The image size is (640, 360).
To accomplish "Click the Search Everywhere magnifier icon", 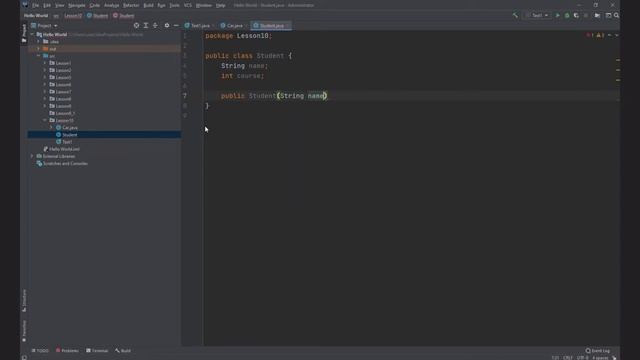I will tap(616, 16).
